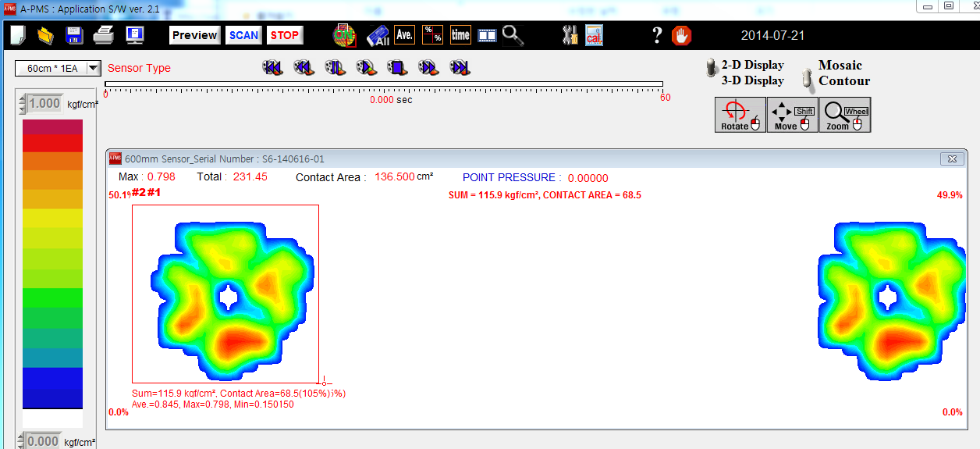The height and width of the screenshot is (449, 980).
Task: Print using the printer icon
Action: pyautogui.click(x=104, y=35)
